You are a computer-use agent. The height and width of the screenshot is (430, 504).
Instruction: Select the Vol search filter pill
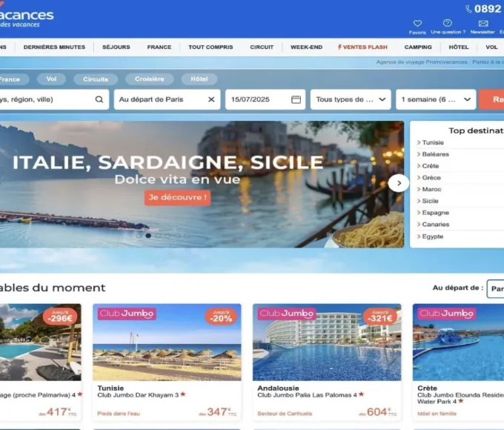pos(51,79)
